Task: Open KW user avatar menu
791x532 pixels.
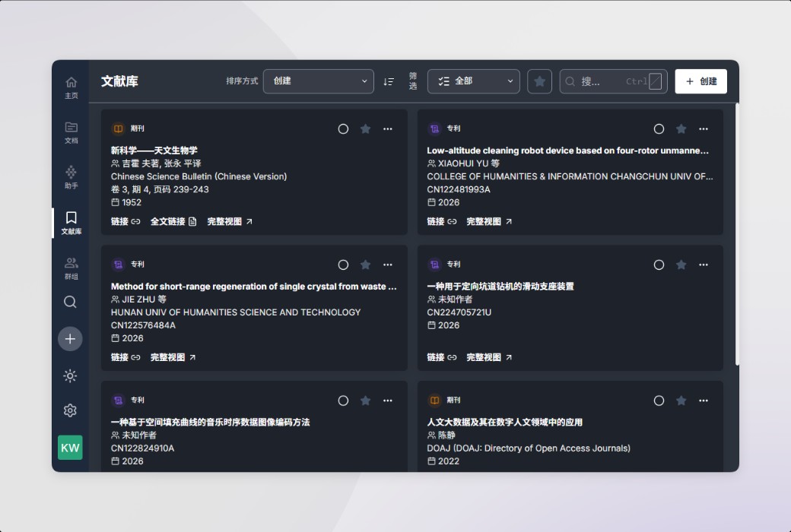Action: 70,448
